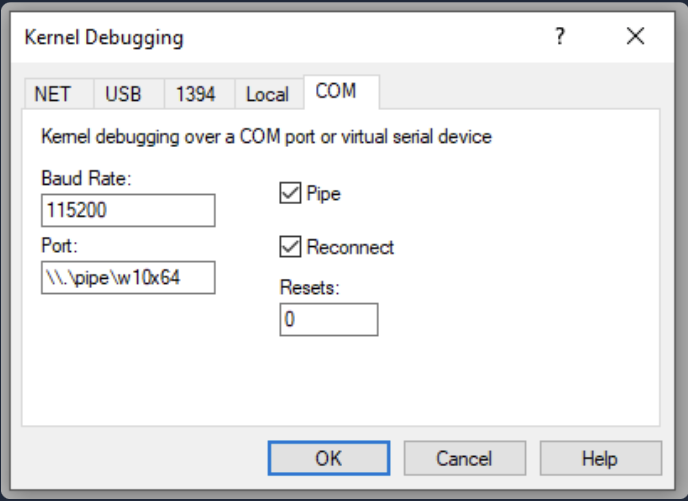Open Help via the Help button

tap(601, 458)
